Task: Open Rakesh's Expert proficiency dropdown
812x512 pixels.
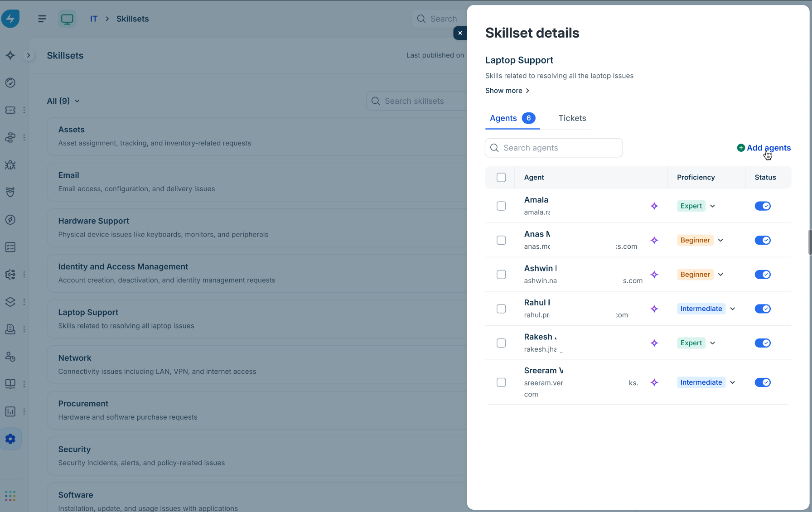Action: point(696,343)
